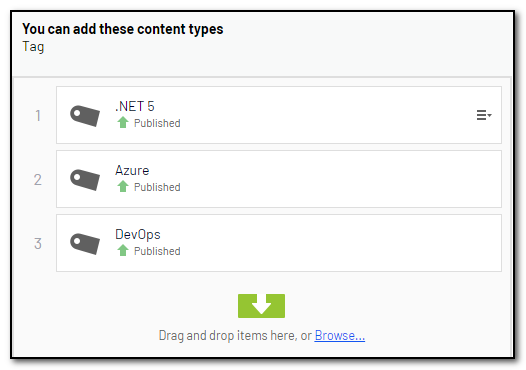Select the DevOps item title
The height and width of the screenshot is (370, 526).
[x=138, y=234]
